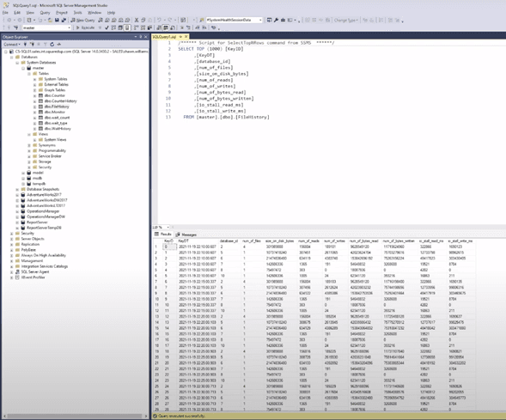506x420 pixels.
Task: Click the Decrease Indent icon
Action: [x=197, y=27]
